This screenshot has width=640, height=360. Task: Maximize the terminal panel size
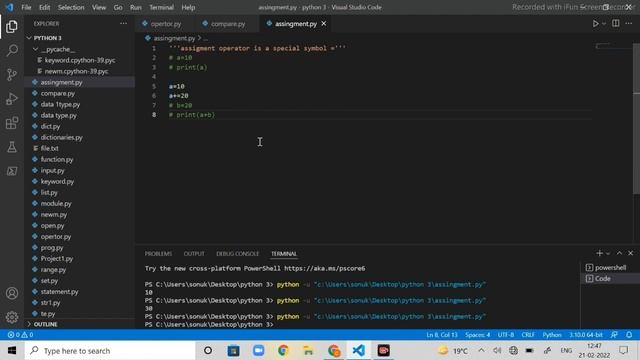click(x=619, y=253)
